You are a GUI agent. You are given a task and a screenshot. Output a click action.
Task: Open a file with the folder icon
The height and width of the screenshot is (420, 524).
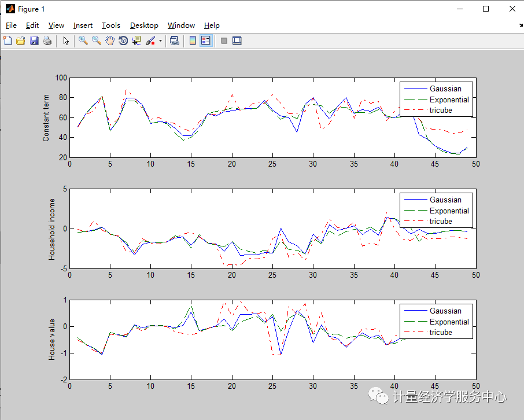[x=21, y=41]
